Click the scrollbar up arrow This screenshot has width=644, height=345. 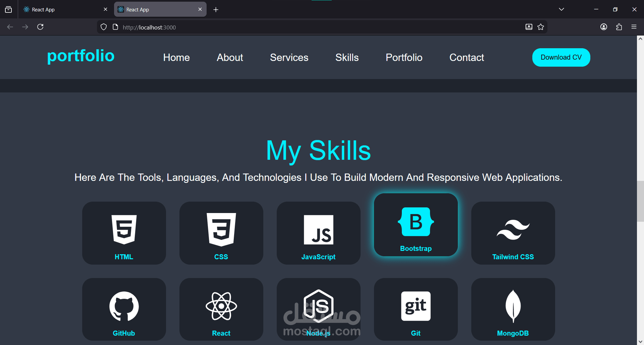640,39
